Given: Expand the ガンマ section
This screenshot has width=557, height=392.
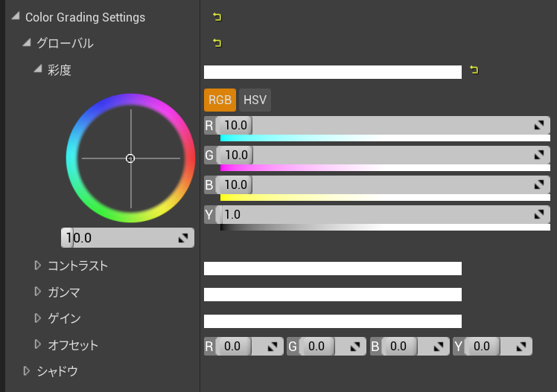Looking at the screenshot, I should coord(38,292).
